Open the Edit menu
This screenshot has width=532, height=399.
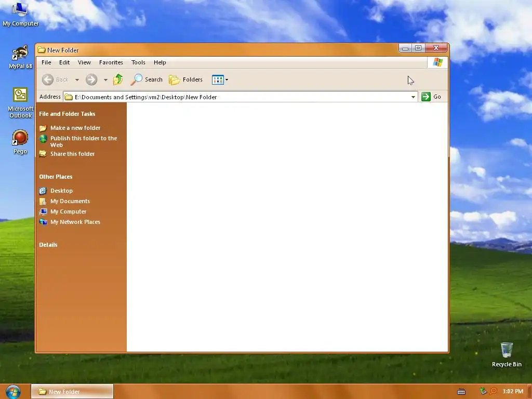point(64,62)
